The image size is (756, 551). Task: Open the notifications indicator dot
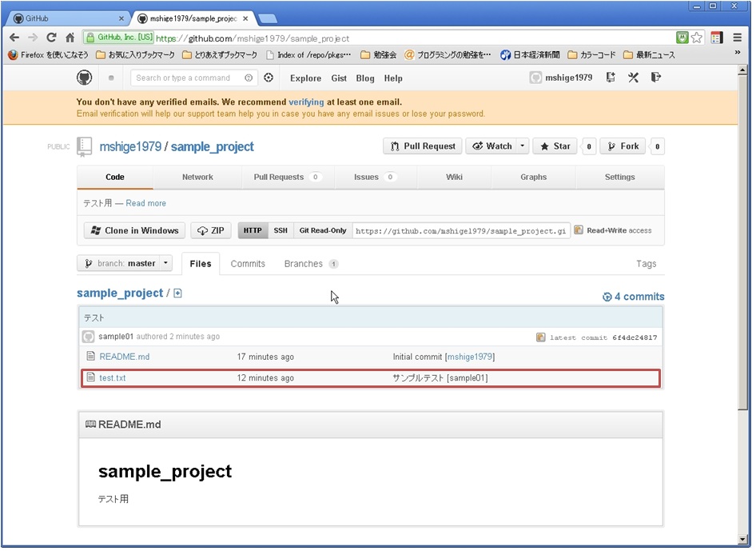pos(111,78)
